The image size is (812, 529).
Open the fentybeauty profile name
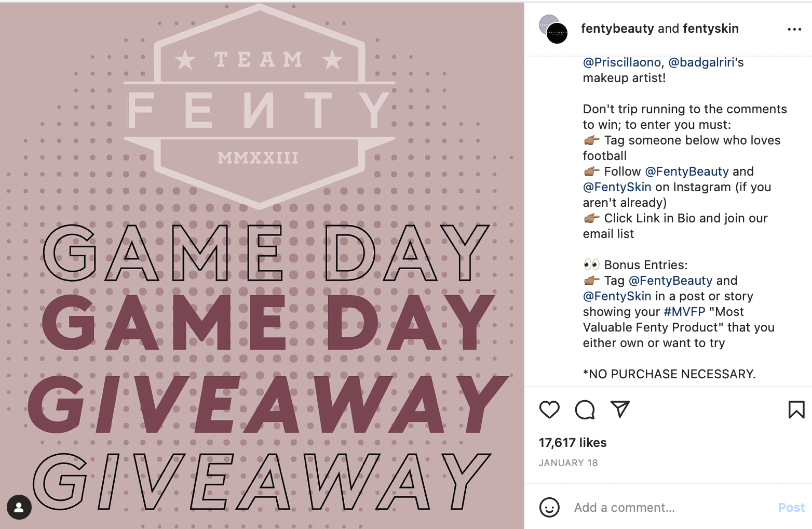click(617, 29)
